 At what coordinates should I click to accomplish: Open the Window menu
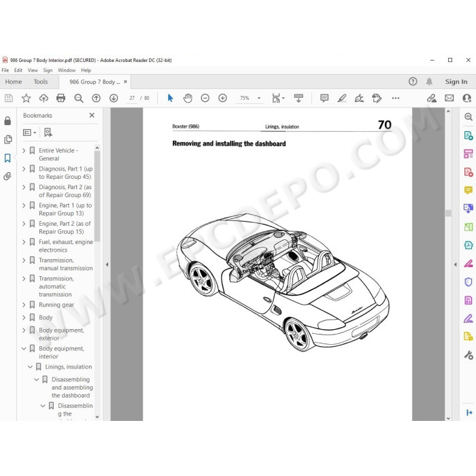point(67,70)
